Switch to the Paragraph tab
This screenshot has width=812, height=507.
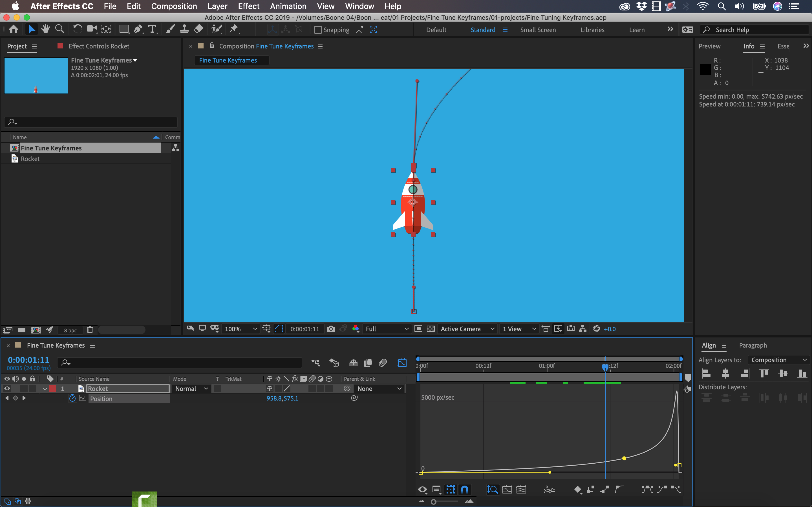coord(752,345)
